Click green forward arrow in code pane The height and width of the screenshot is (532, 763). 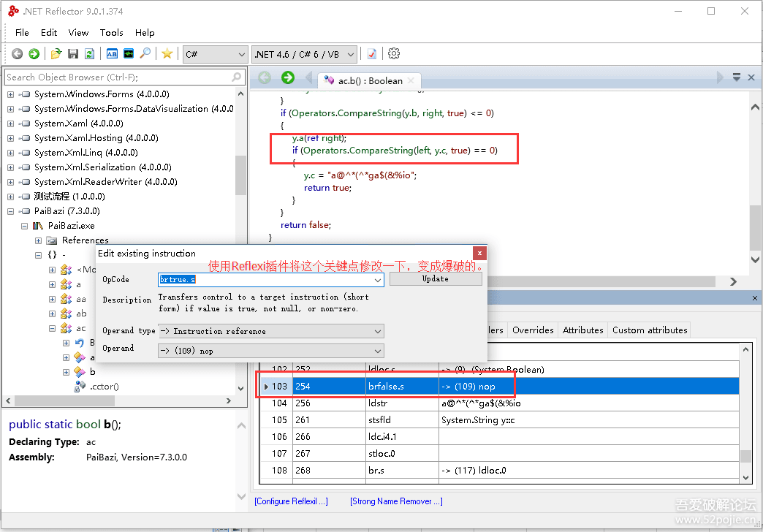tap(288, 77)
